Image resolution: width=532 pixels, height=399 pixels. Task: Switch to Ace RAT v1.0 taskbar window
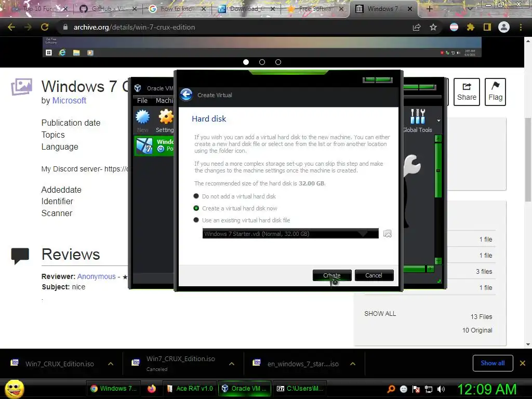click(x=190, y=389)
